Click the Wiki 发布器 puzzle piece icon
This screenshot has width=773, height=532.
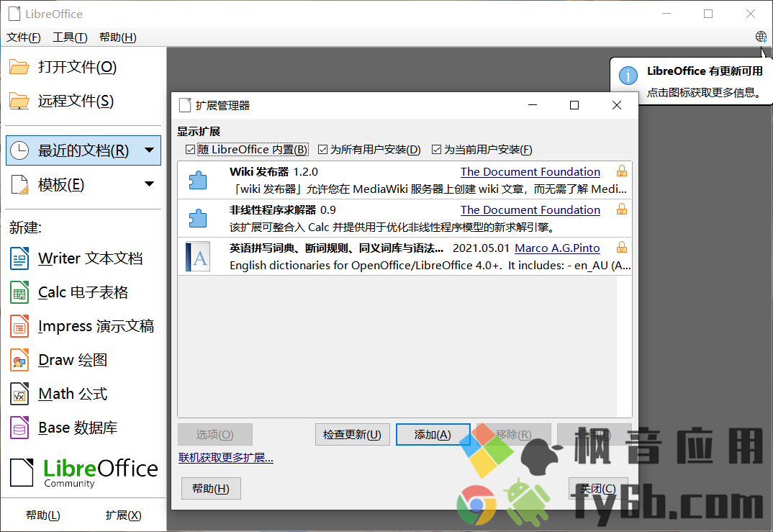coord(198,180)
